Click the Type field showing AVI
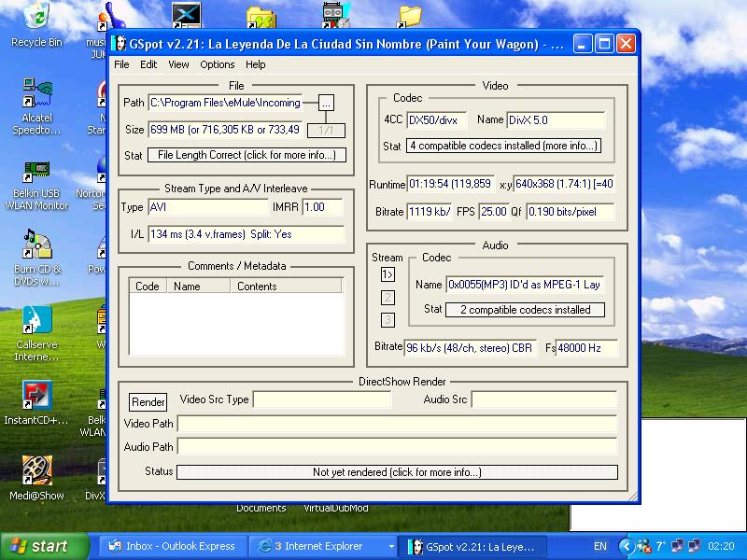The image size is (747, 560). point(208,207)
